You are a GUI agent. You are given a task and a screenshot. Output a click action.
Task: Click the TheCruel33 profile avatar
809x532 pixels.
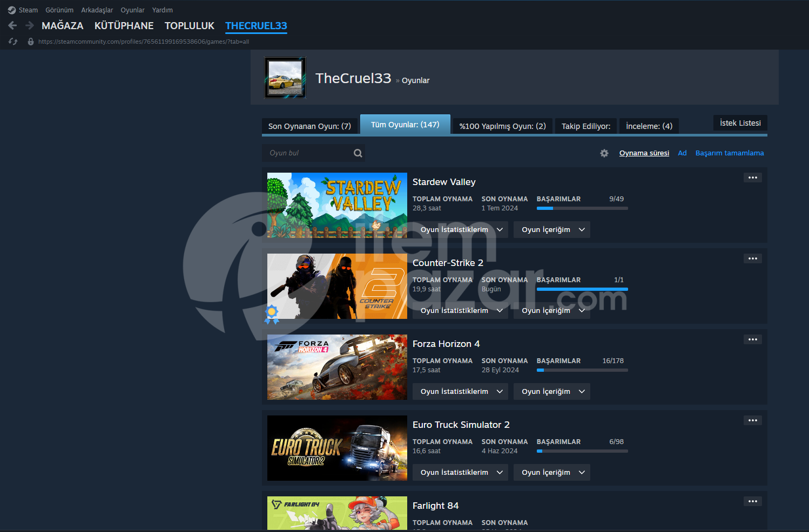(285, 78)
